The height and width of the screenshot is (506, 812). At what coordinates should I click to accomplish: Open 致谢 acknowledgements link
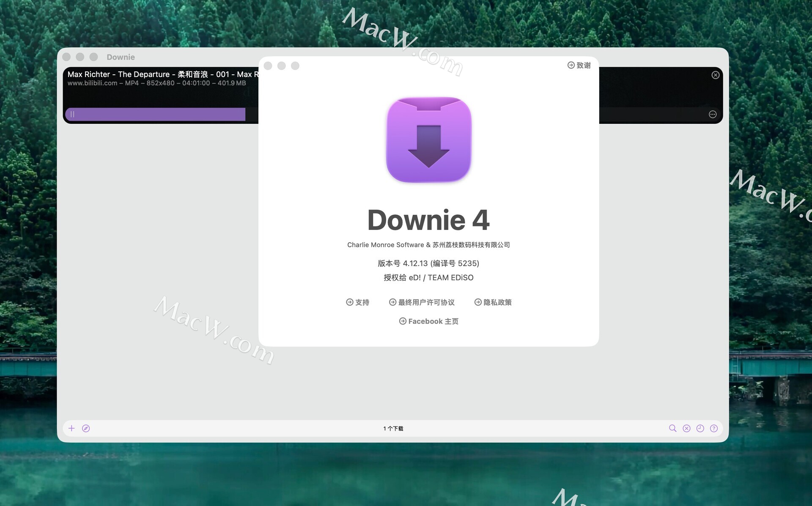point(579,65)
